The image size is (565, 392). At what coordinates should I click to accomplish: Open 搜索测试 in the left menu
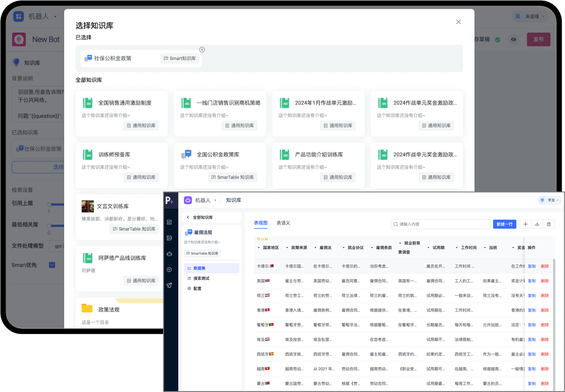(201, 278)
